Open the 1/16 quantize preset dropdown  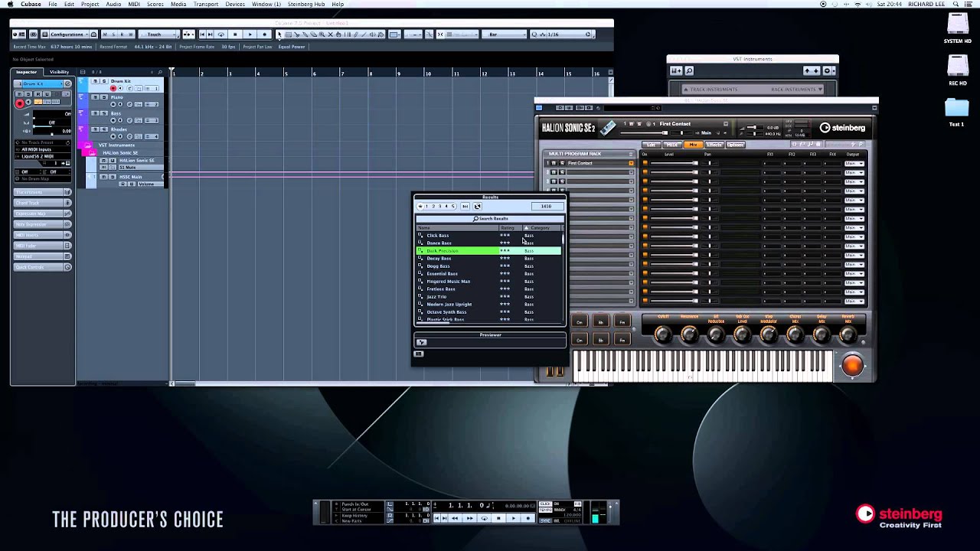(563, 34)
